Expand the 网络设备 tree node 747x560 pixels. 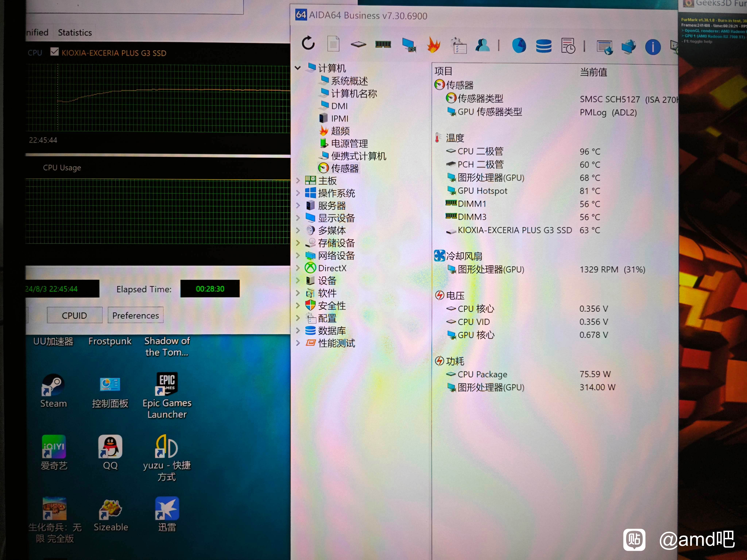(298, 256)
